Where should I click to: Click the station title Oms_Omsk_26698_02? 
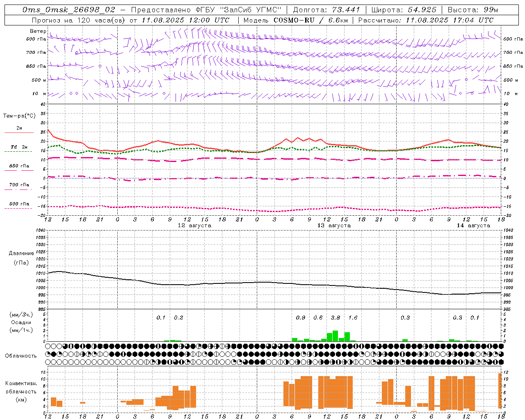(69, 9)
